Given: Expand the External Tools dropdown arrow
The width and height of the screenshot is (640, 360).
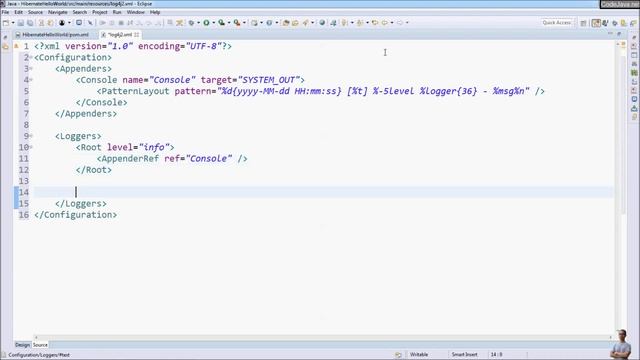Looking at the screenshot, I should [x=244, y=23].
